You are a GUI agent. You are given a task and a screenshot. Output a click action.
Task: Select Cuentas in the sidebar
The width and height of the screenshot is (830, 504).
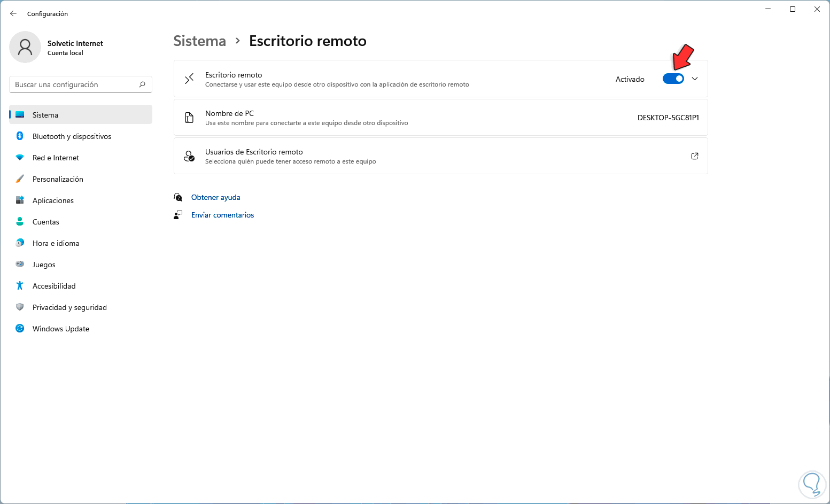[46, 222]
